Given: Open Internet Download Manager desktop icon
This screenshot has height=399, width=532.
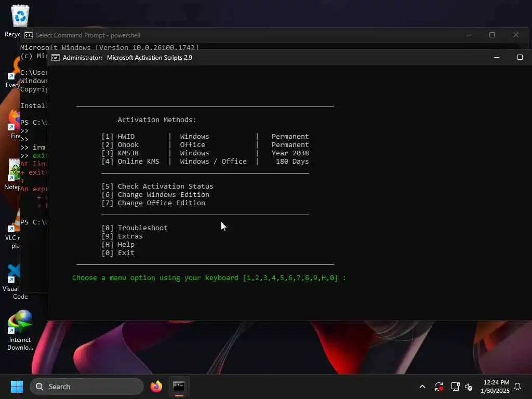Looking at the screenshot, I should (x=20, y=330).
